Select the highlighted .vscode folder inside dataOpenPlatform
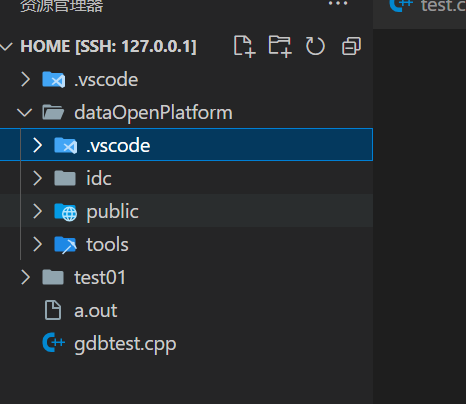This screenshot has width=466, height=404. coord(186,145)
